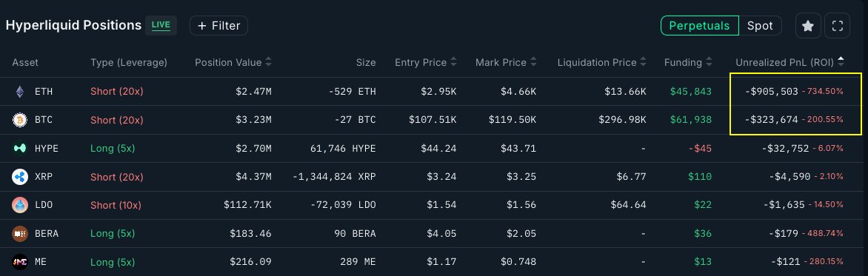
Task: Sort by Entry Price column
Action: (426, 62)
